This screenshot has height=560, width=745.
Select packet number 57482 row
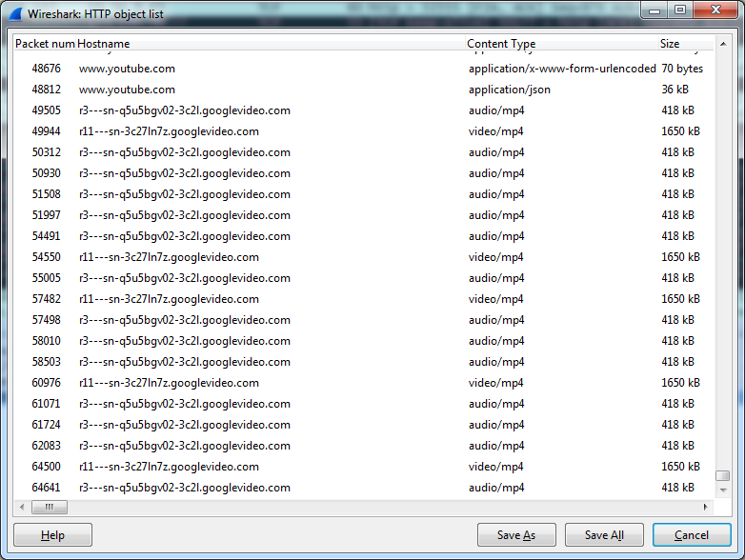tap(364, 299)
